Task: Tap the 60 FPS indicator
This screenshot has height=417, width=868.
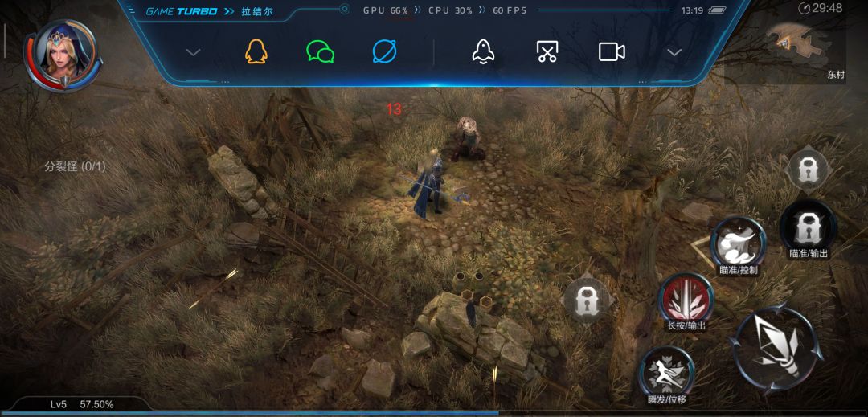Action: 510,10
